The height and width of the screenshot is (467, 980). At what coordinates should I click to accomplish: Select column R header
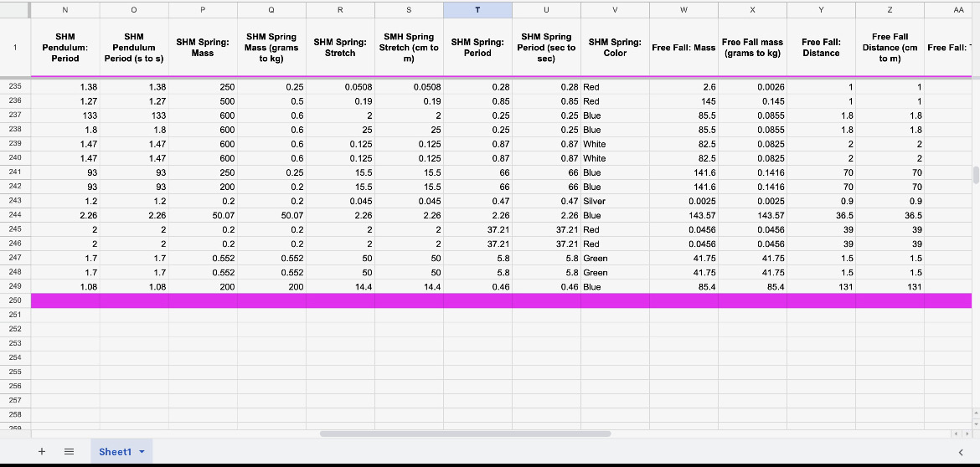341,10
